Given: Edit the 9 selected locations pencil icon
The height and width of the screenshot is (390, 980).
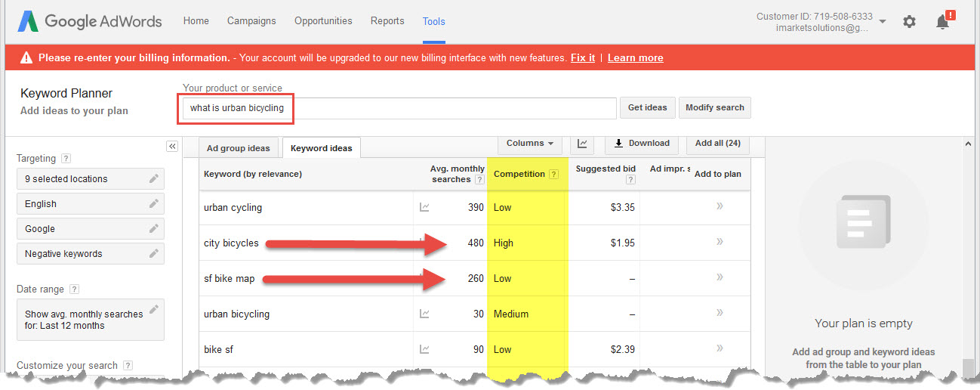Looking at the screenshot, I should point(154,179).
